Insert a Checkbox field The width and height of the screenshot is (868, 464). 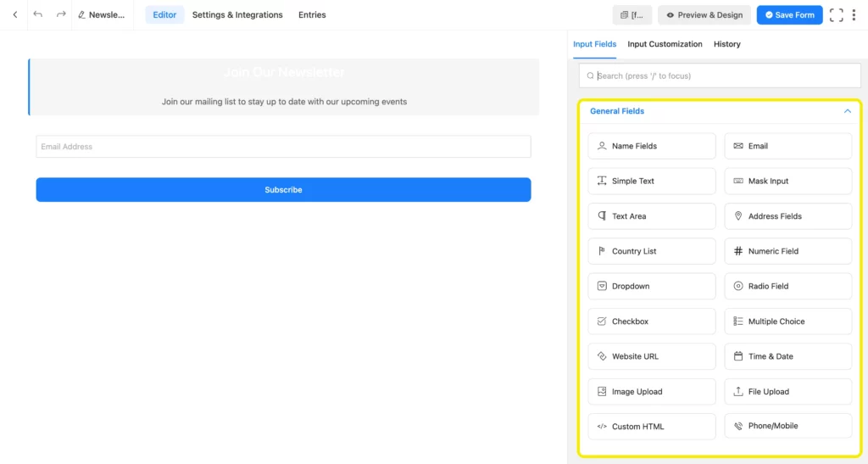click(x=652, y=321)
